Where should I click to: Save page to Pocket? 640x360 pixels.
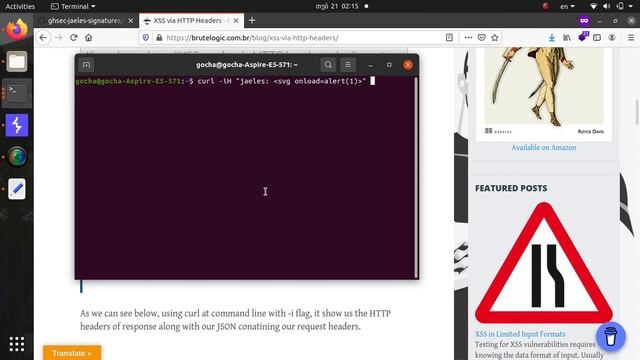[x=482, y=38]
